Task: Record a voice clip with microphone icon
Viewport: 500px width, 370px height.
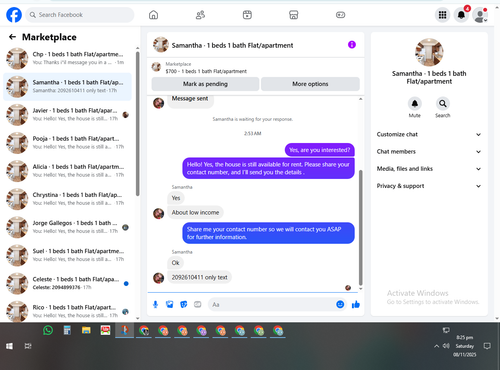Action: 155,304
